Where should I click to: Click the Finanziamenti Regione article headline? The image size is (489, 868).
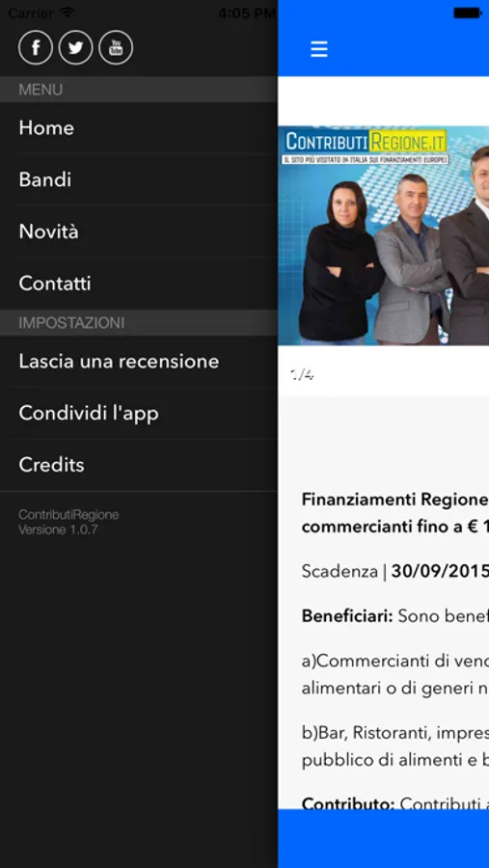tap(394, 513)
